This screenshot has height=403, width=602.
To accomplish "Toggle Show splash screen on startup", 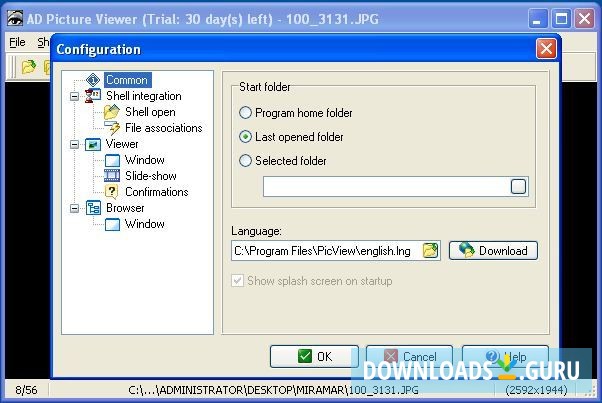I will (312, 281).
